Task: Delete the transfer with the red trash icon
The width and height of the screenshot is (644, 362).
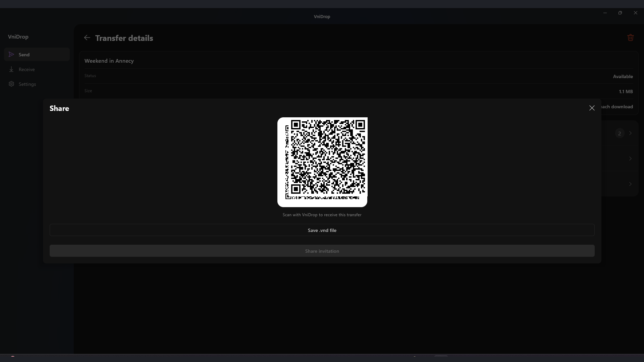Action: point(630,38)
